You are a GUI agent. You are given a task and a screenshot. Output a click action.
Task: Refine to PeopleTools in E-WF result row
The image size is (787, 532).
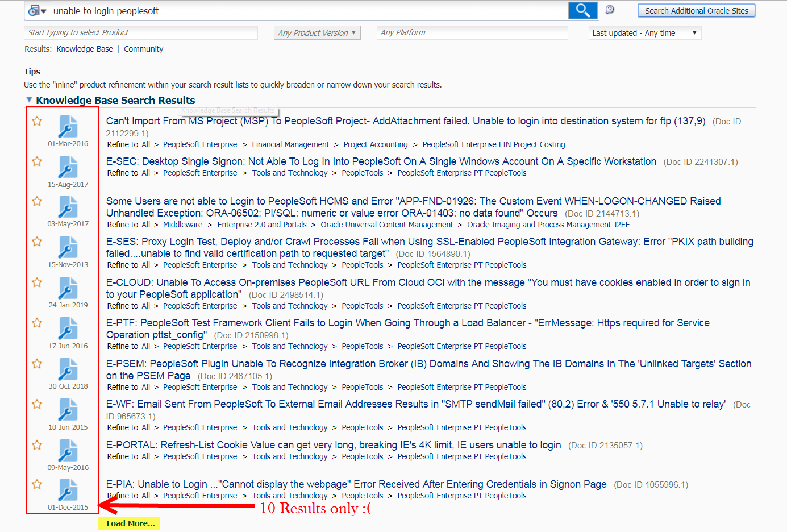click(363, 427)
